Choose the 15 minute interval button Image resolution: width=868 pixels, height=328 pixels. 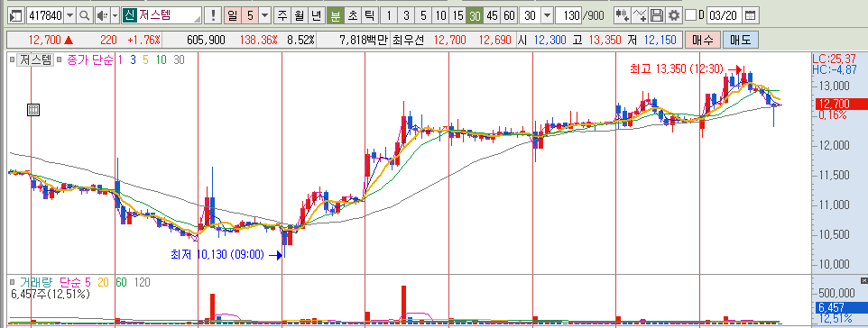[457, 15]
